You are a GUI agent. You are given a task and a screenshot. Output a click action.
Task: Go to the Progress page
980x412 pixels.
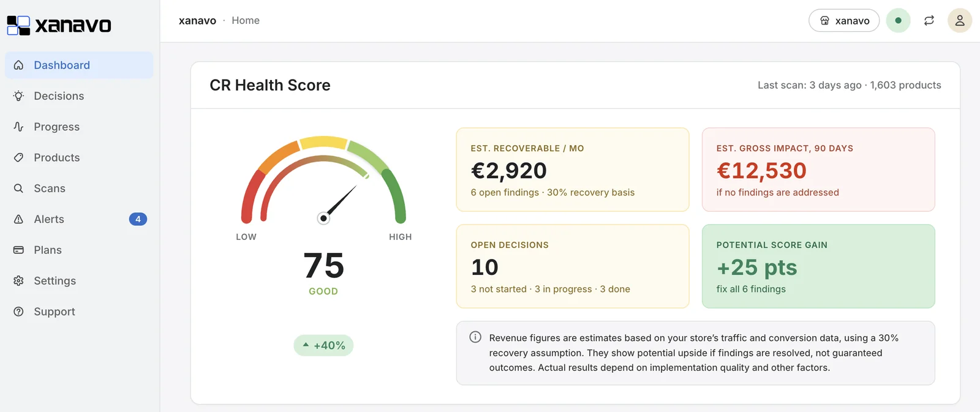coord(79,127)
